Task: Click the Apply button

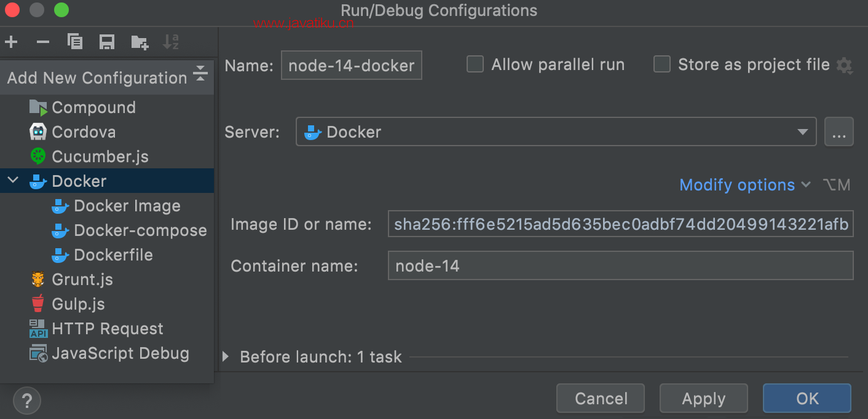Action: tap(703, 399)
